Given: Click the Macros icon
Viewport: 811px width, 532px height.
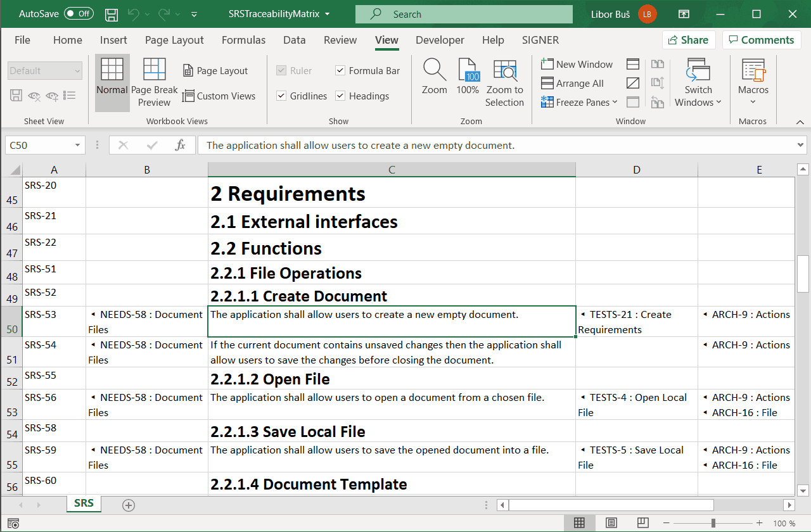Looking at the screenshot, I should 753,70.
